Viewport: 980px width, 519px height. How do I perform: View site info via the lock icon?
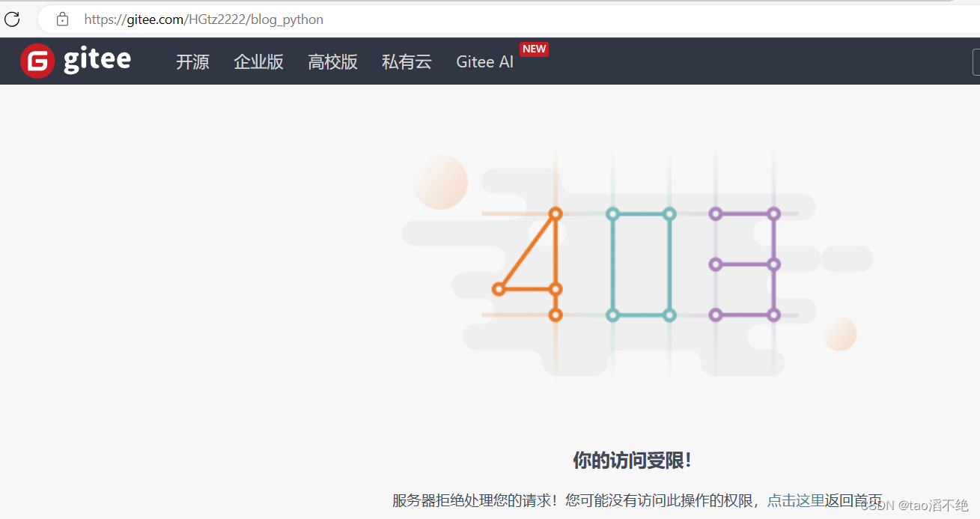[x=62, y=19]
